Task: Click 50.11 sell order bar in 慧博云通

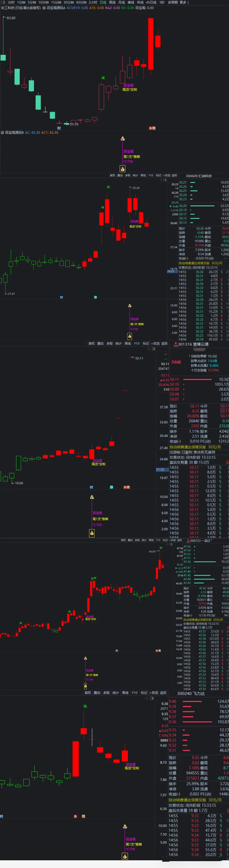Action: (197, 379)
